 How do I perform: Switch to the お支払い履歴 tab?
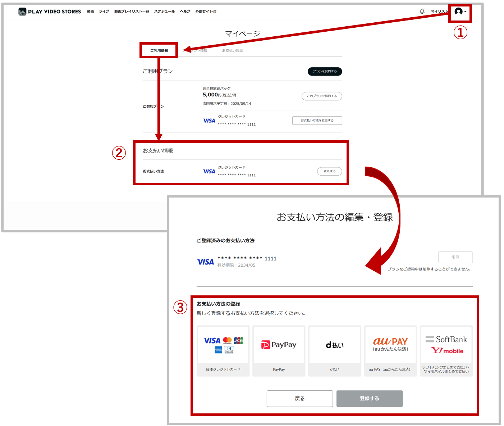click(232, 51)
